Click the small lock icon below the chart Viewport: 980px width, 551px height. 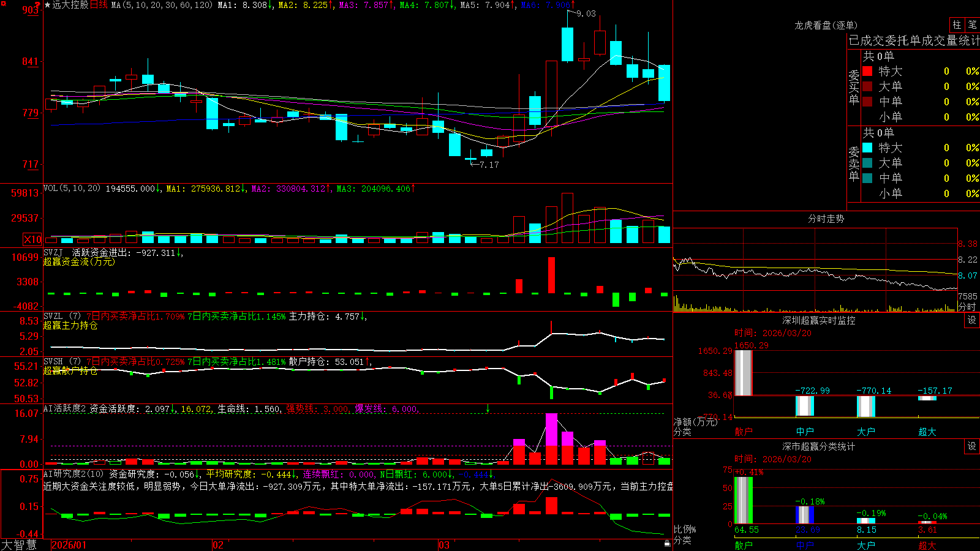pyautogui.click(x=667, y=543)
